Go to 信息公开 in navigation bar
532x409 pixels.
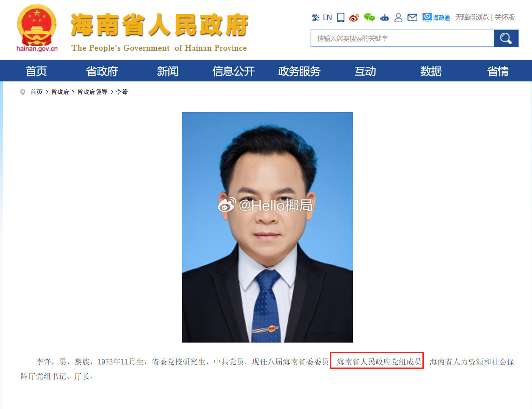tap(233, 71)
